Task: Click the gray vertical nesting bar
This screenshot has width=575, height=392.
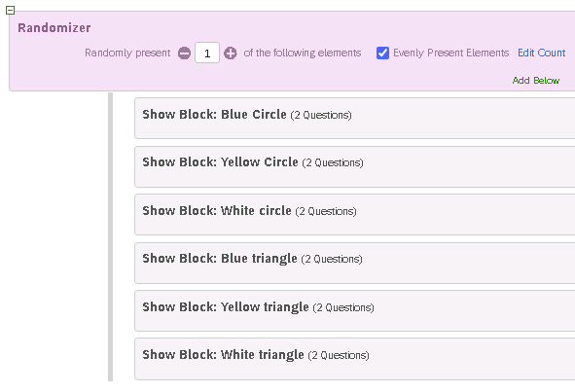Action: (x=110, y=237)
